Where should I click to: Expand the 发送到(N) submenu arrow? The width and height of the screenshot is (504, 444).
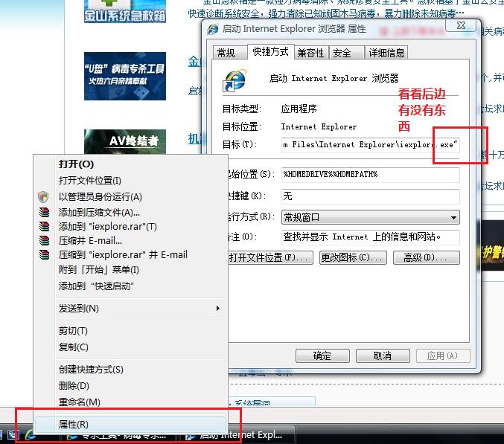(x=218, y=308)
